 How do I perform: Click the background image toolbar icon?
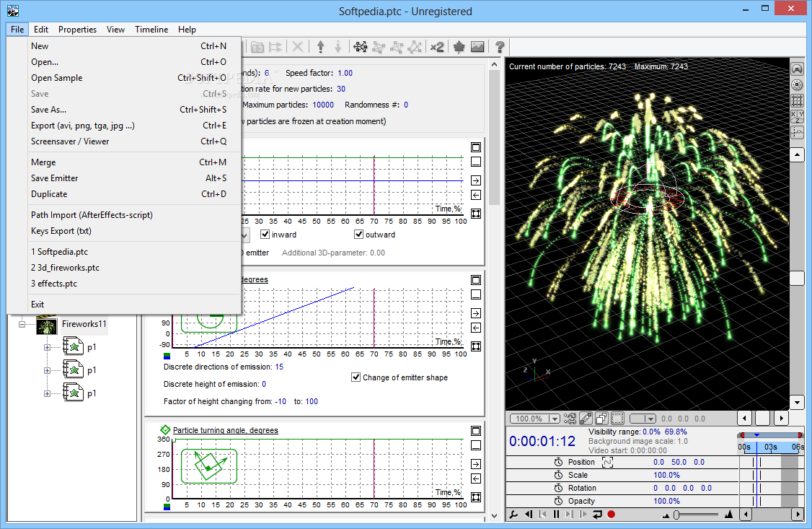coord(477,47)
